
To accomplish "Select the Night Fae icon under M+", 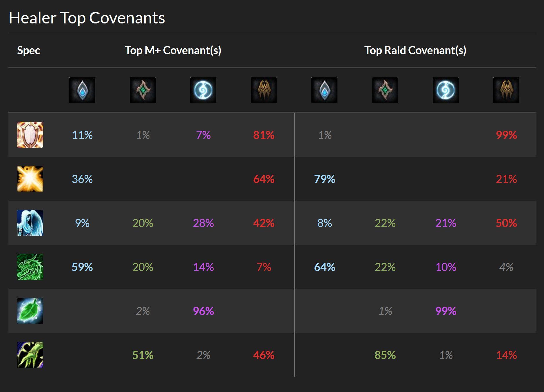I will (x=203, y=90).
